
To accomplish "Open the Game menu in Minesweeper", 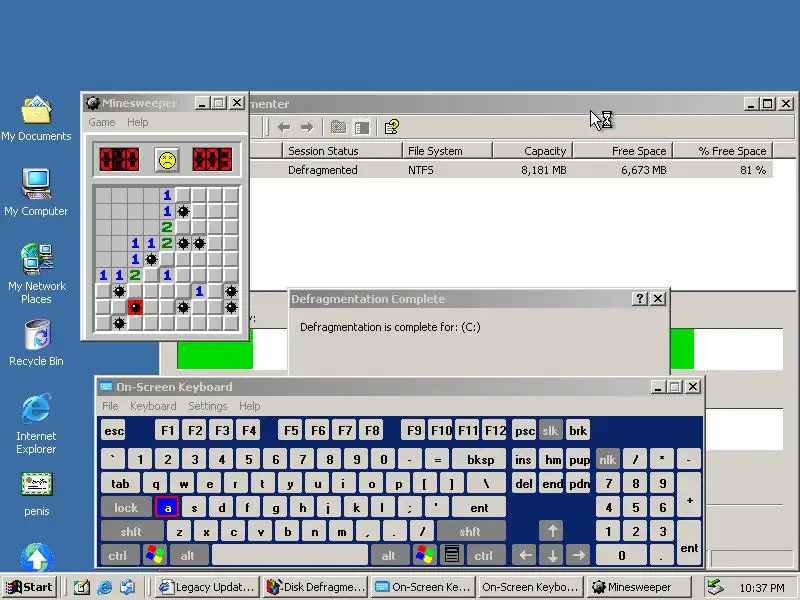I will [102, 122].
